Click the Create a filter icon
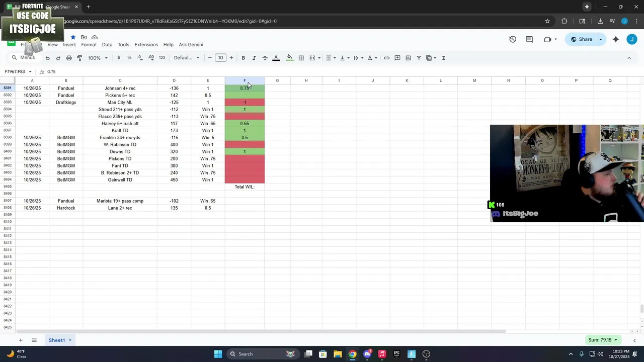 coord(419,58)
